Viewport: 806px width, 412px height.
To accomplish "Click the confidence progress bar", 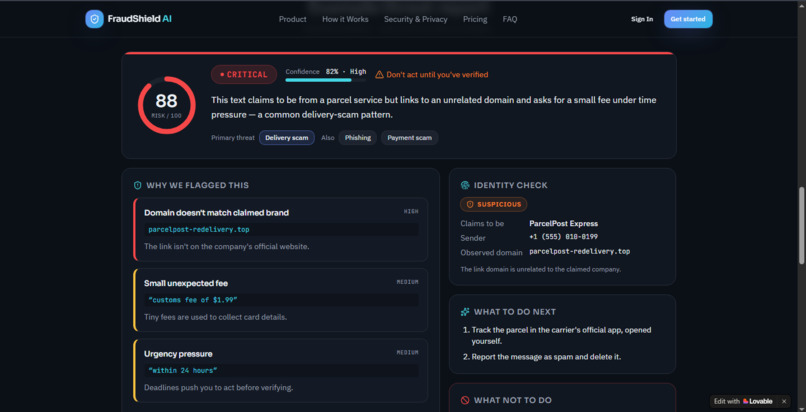I will click(x=325, y=80).
